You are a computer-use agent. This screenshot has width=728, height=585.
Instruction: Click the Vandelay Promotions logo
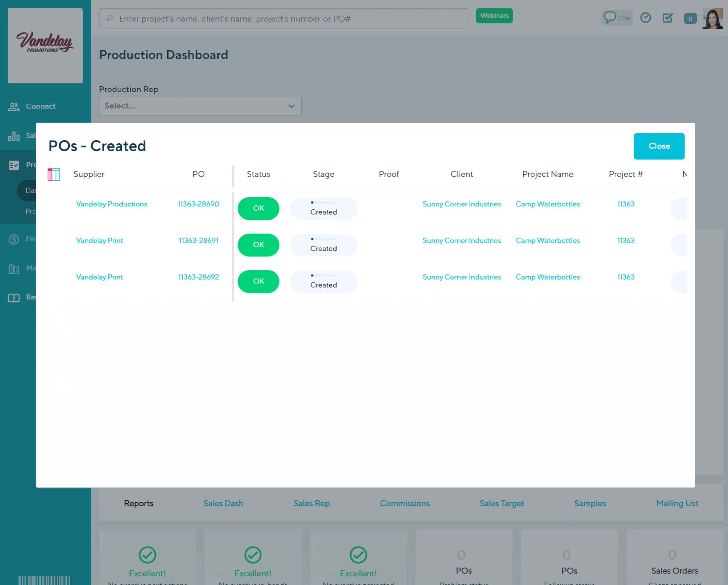click(x=45, y=46)
